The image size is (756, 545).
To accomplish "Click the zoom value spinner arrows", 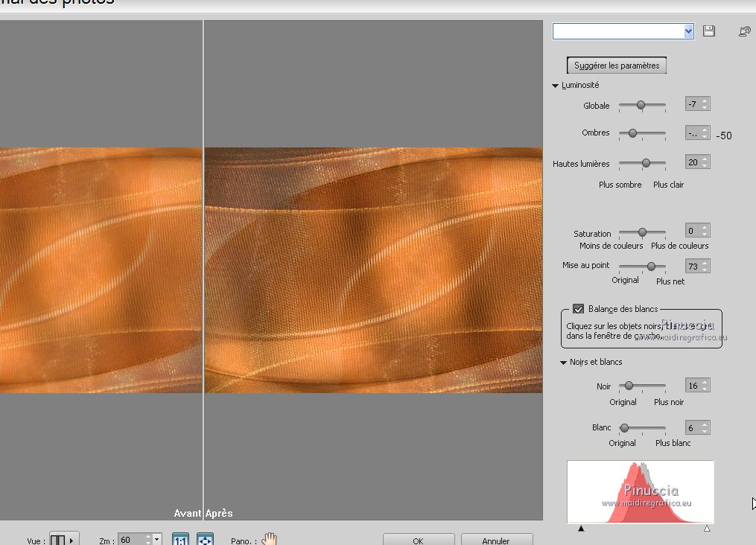I will (x=148, y=540).
